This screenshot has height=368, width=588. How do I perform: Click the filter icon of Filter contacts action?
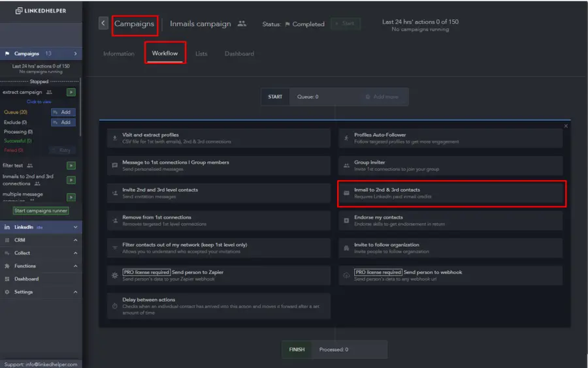point(115,248)
